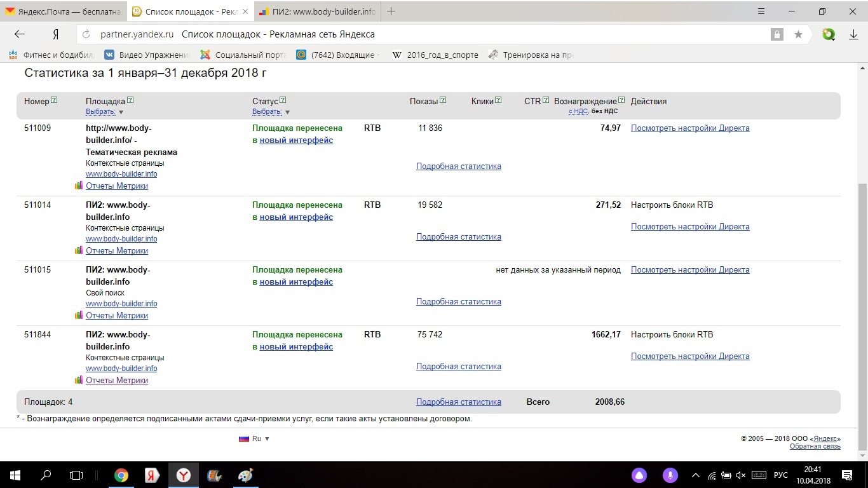Open the green extension icon in the toolbar
868x488 pixels.
click(x=829, y=34)
